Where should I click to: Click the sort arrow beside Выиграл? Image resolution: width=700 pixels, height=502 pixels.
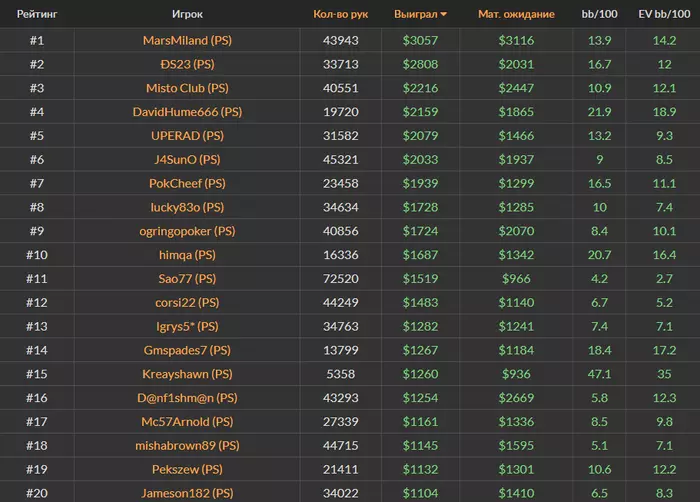pos(443,14)
